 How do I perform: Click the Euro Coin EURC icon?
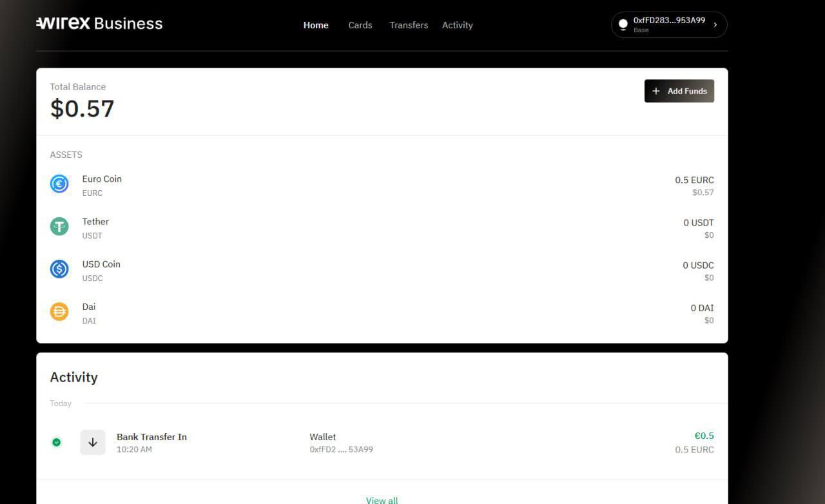(59, 184)
